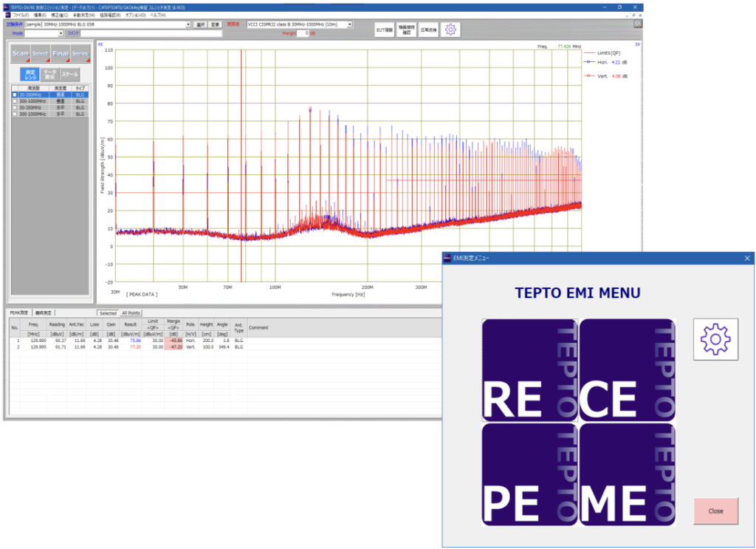Click the Series measurement button
The image size is (756, 549).
point(80,53)
